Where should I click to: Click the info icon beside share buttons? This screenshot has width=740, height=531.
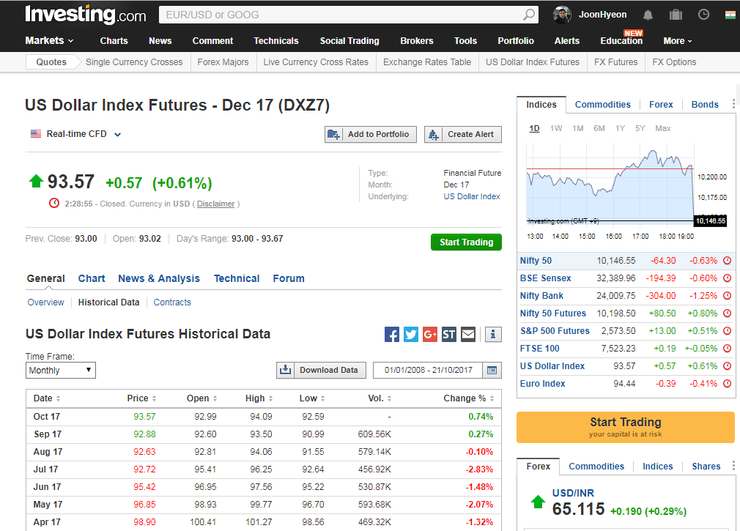coord(493,334)
